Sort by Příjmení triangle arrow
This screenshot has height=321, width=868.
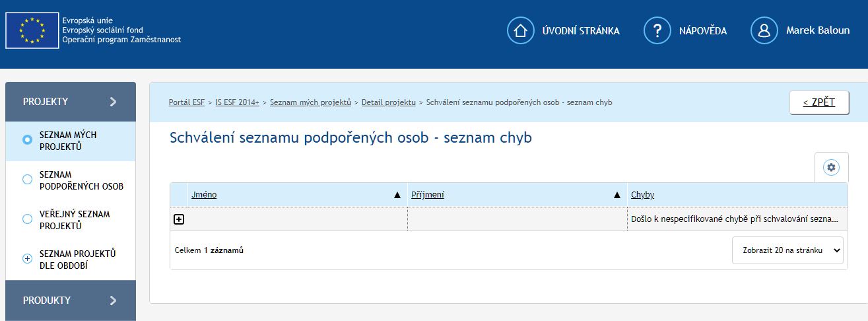tap(617, 195)
